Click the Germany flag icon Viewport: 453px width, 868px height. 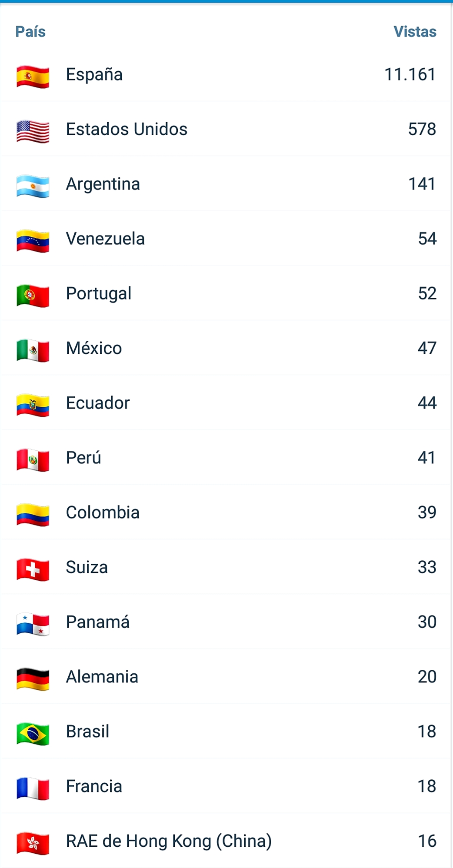[x=33, y=679]
